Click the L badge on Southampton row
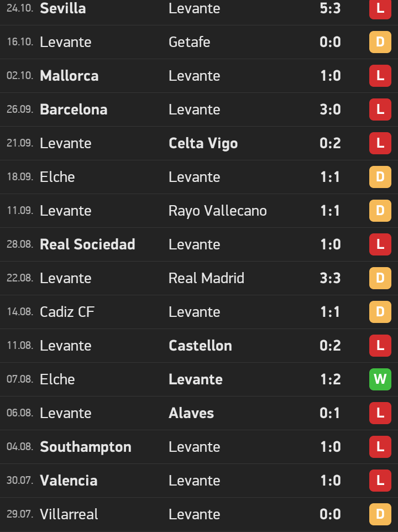This screenshot has width=398, height=532. point(380,447)
